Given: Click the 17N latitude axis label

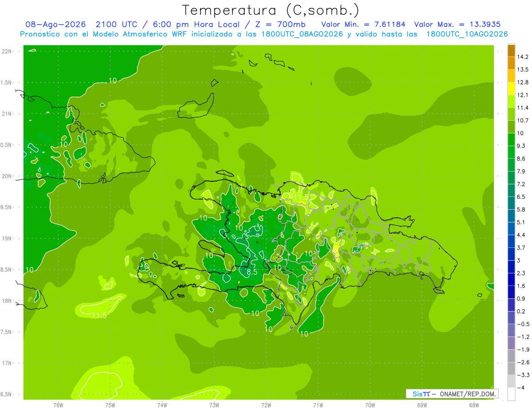Looking at the screenshot, I should coord(7,364).
